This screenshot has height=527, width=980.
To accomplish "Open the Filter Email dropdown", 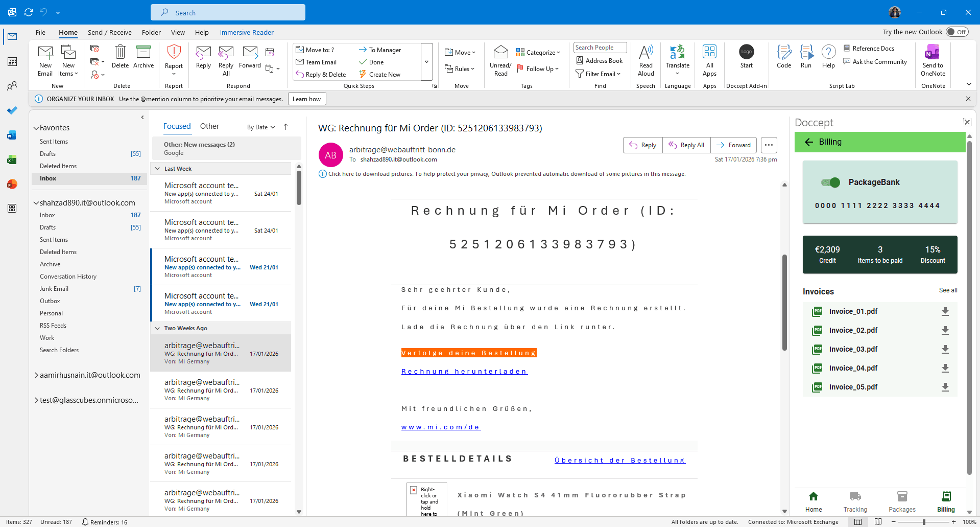I will [x=598, y=74].
